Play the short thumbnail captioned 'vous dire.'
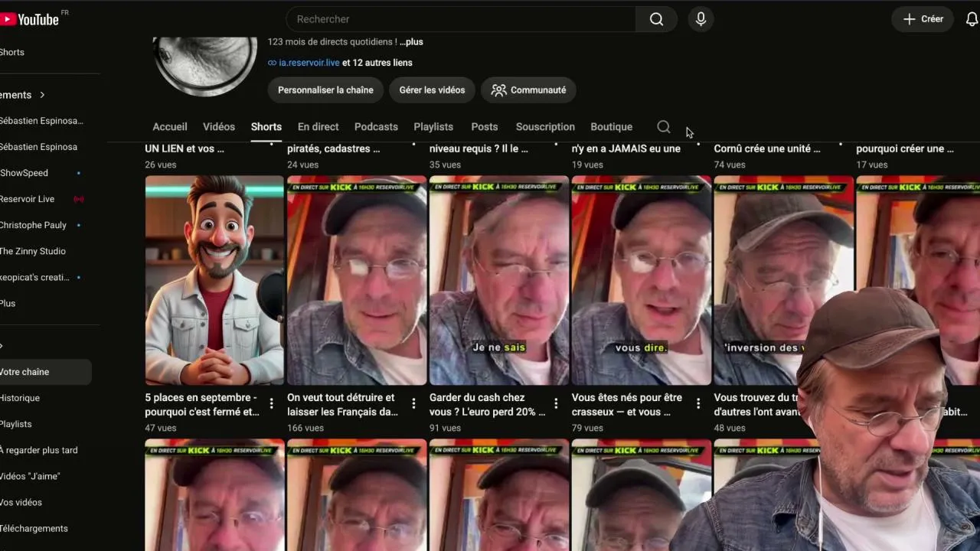 coord(642,280)
